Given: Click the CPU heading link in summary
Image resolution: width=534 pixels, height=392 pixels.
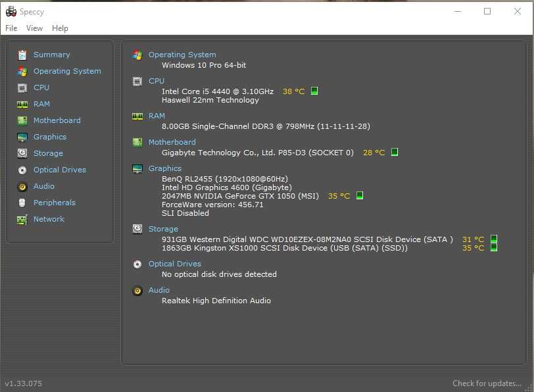Looking at the screenshot, I should 157,82.
